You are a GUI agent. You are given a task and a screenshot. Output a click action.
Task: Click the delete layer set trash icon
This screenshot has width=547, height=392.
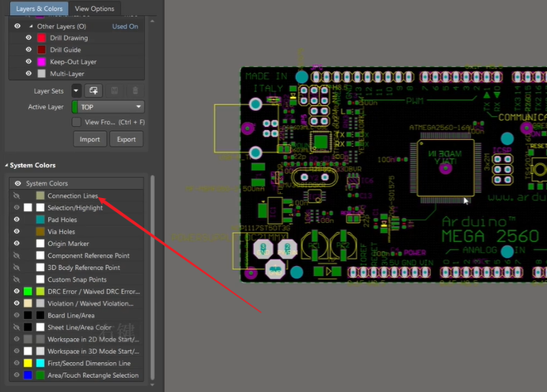pyautogui.click(x=135, y=90)
